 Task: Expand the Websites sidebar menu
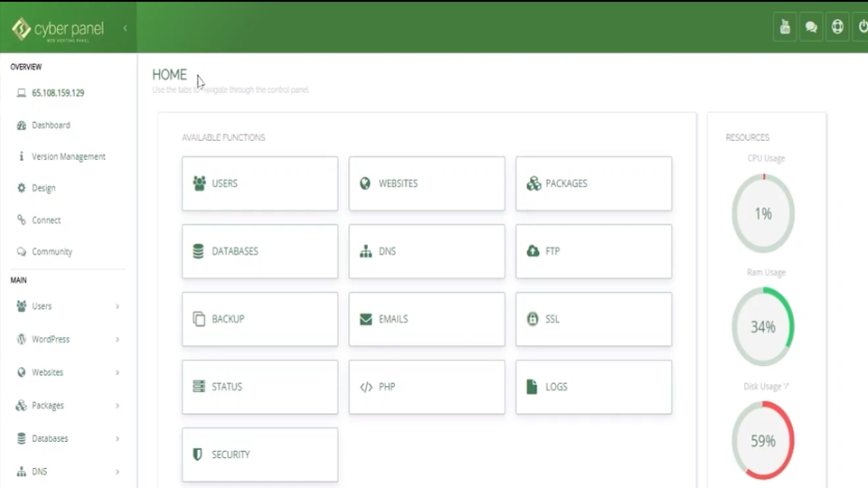(x=68, y=372)
